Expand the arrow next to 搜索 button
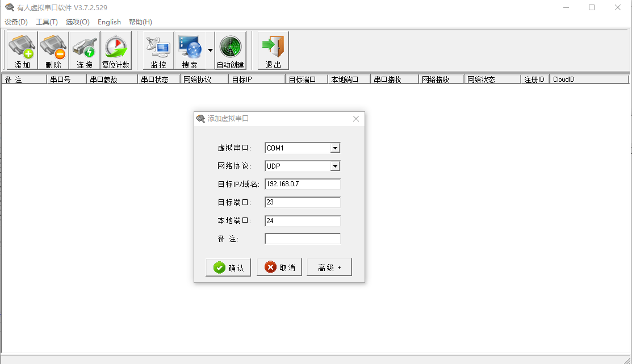632x364 pixels. pos(210,51)
